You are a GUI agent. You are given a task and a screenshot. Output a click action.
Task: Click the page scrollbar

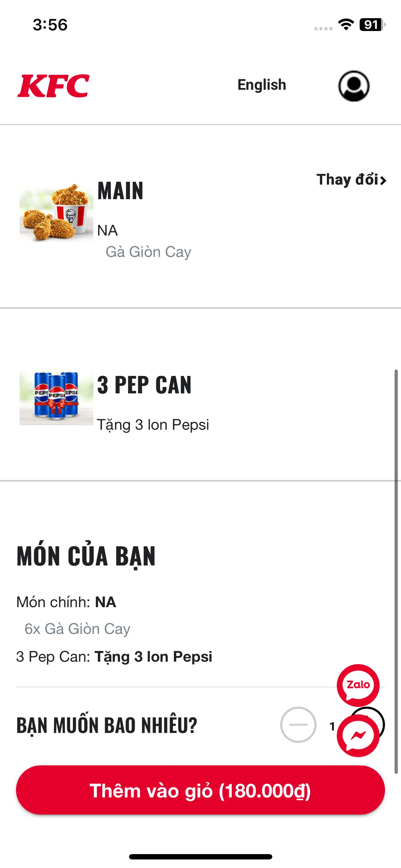point(396,570)
